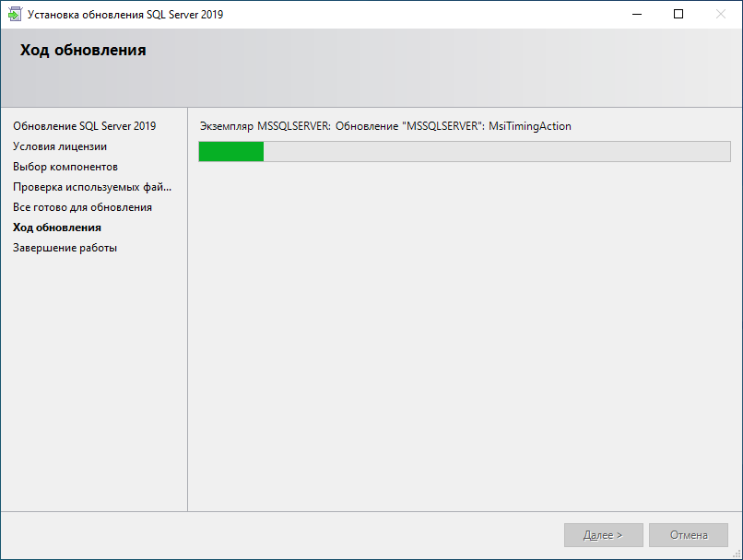Close the setup window

point(721,14)
